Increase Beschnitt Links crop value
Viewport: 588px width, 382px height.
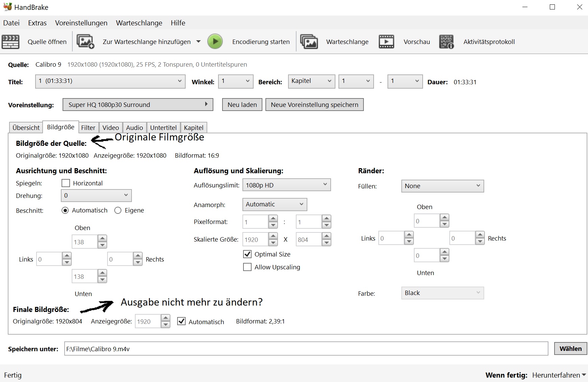click(67, 256)
